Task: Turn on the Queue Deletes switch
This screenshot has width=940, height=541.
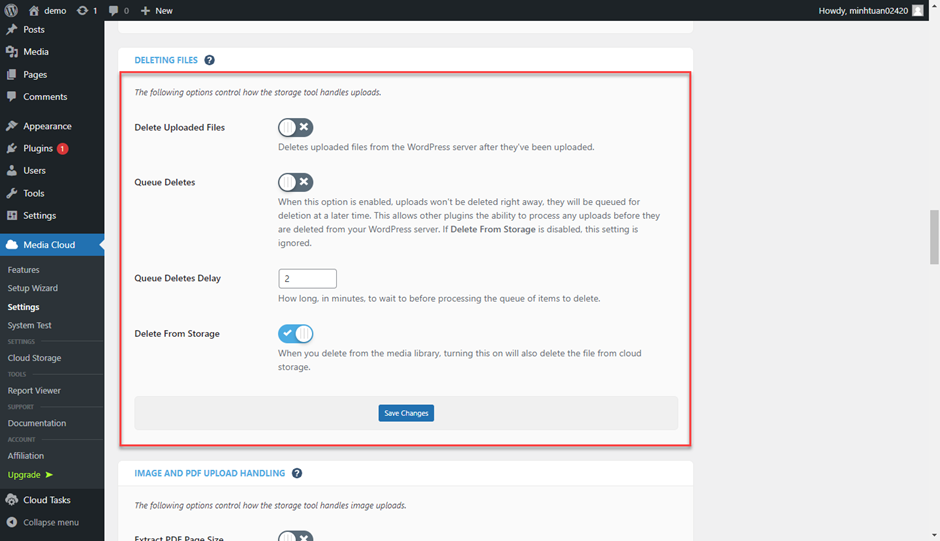Action: click(296, 182)
